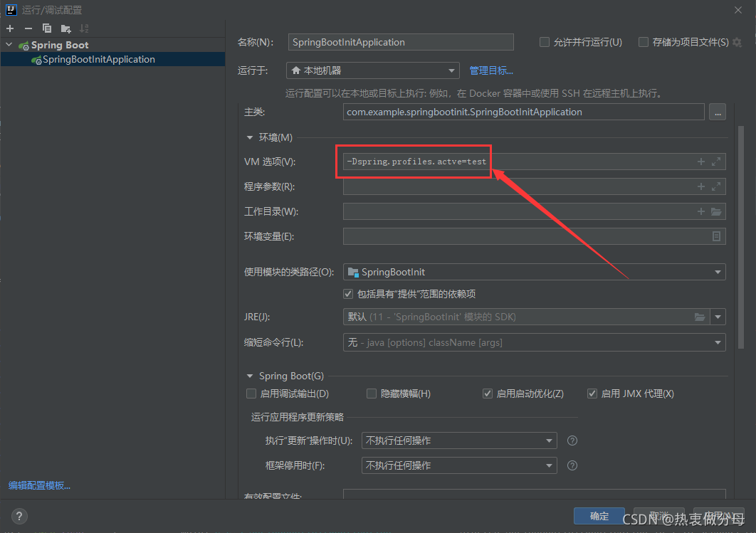Confirm with the OK button
The image size is (756, 533).
(x=599, y=516)
